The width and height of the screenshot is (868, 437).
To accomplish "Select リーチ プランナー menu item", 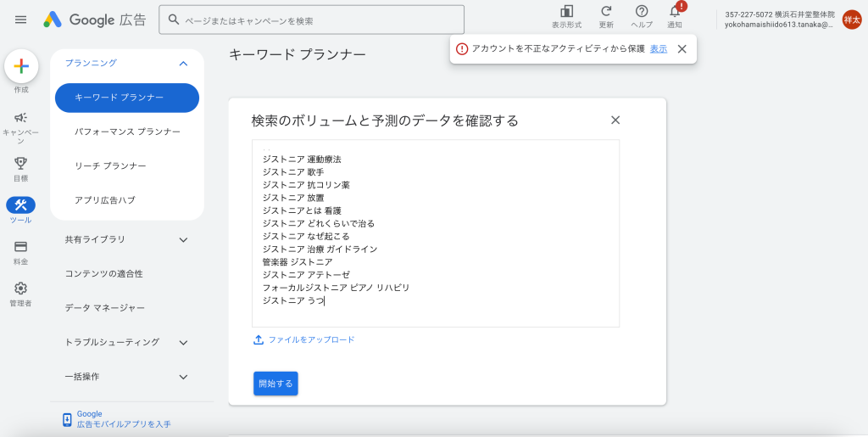I will (x=110, y=165).
